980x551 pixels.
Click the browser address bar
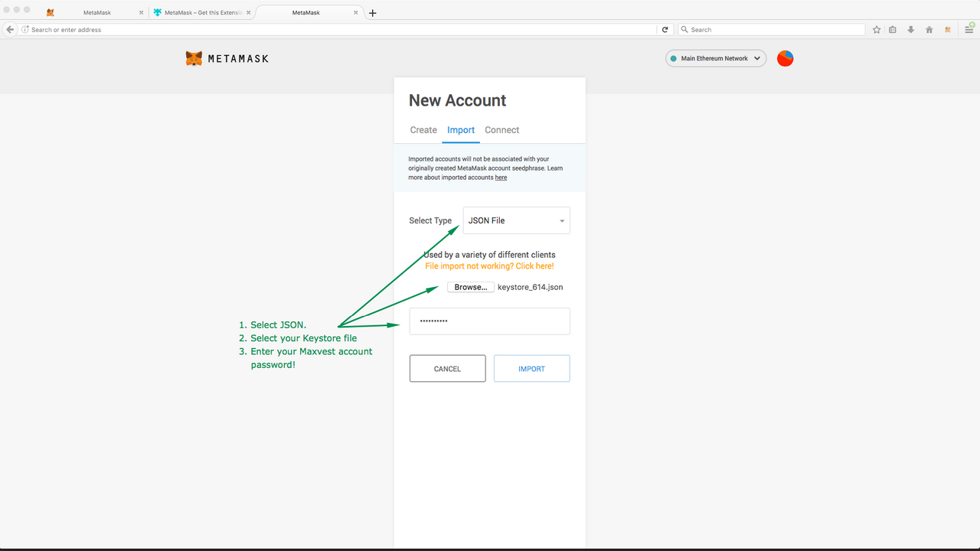coord(337,29)
